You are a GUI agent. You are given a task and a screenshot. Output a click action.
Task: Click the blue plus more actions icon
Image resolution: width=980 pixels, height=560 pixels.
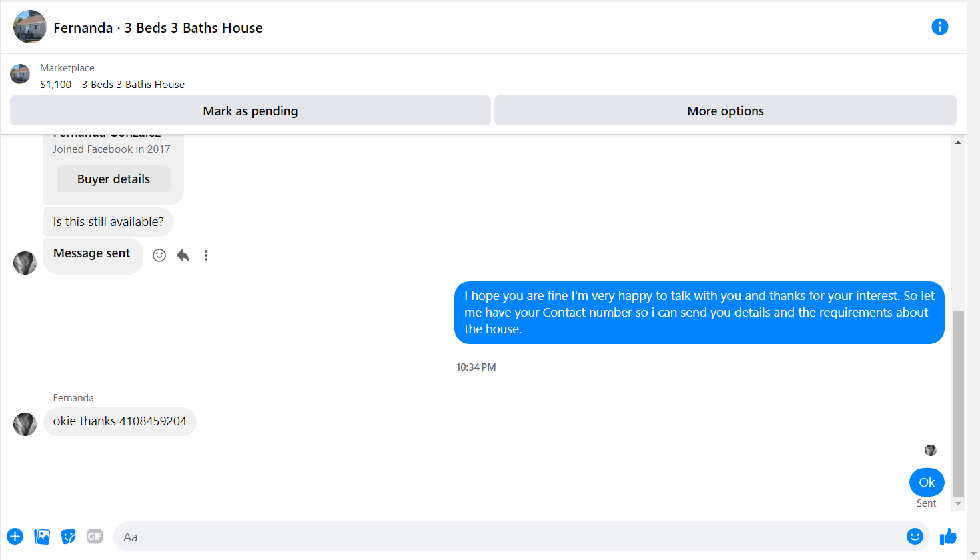(x=15, y=536)
